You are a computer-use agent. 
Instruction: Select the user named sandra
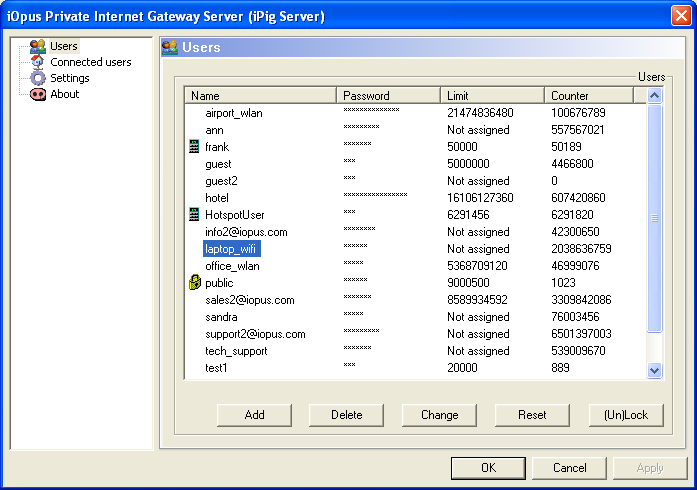pos(221,317)
